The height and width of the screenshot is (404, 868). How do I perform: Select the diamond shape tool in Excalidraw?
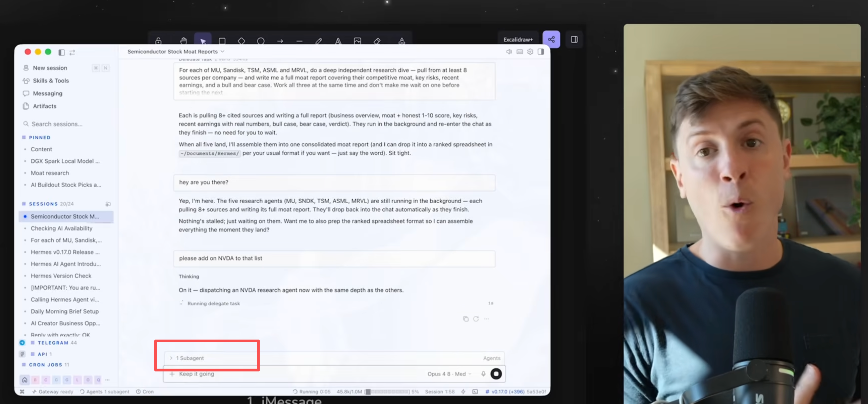click(241, 41)
